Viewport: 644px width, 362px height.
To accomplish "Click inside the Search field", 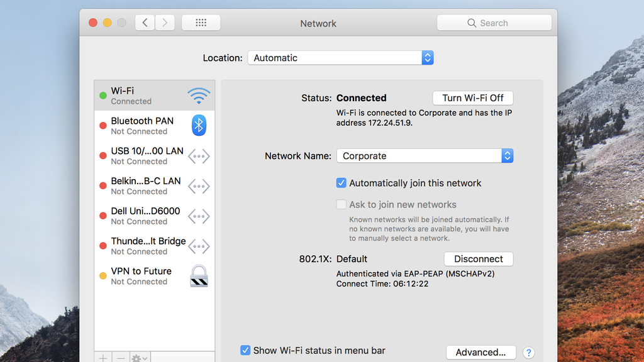I will pos(494,23).
